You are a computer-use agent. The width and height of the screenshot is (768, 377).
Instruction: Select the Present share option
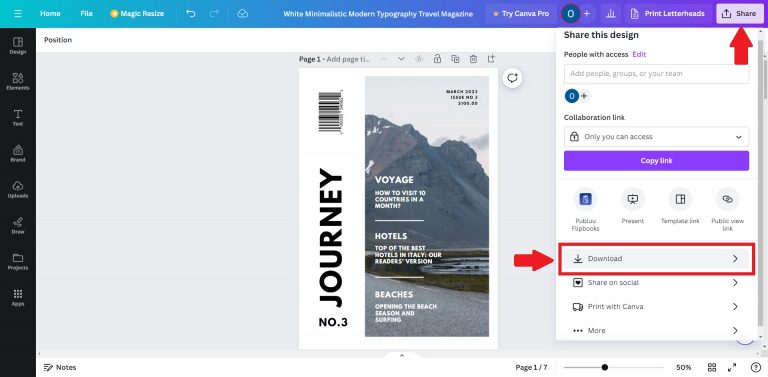[x=632, y=206]
